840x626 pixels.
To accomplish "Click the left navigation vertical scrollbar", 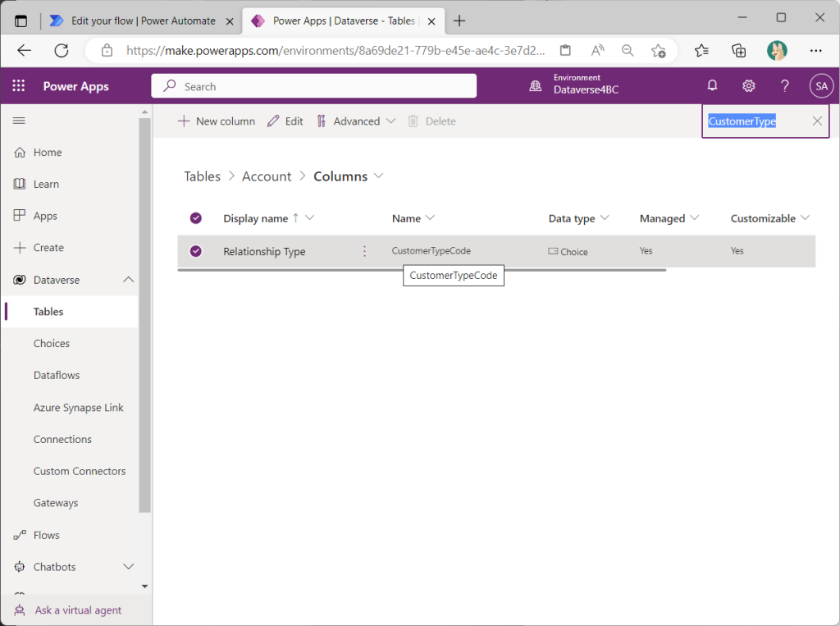I will tap(144, 315).
